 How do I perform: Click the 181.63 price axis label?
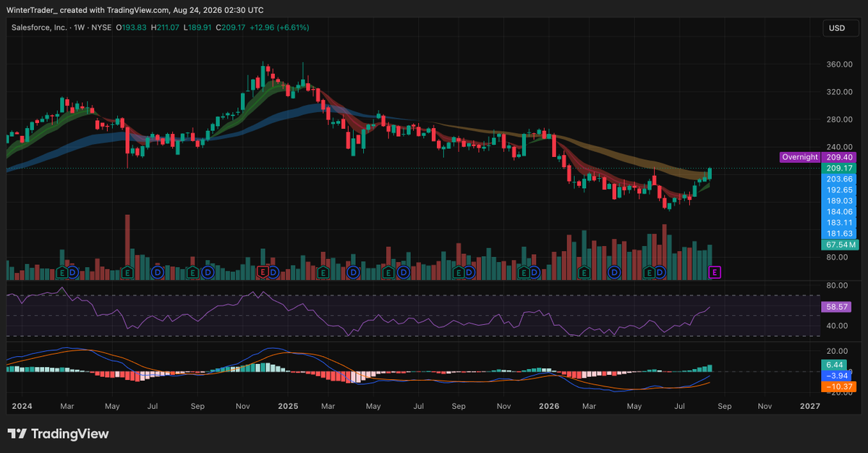[840, 233]
